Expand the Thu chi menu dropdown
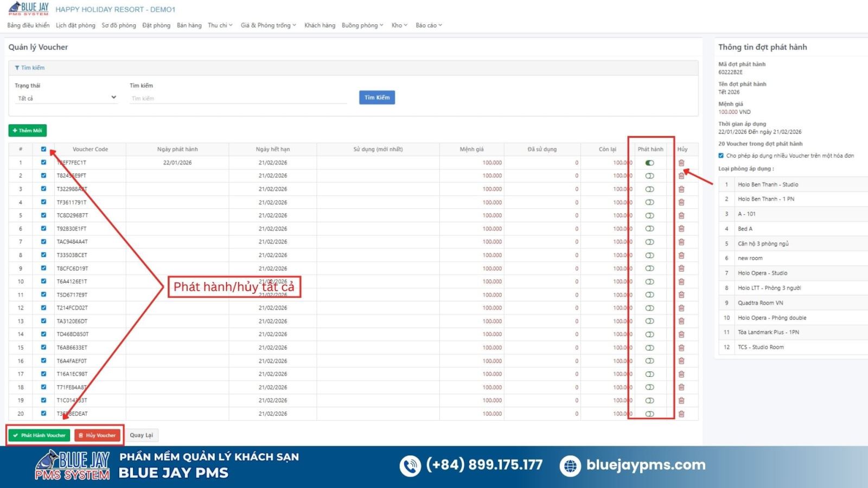This screenshot has width=868, height=488. tap(220, 25)
